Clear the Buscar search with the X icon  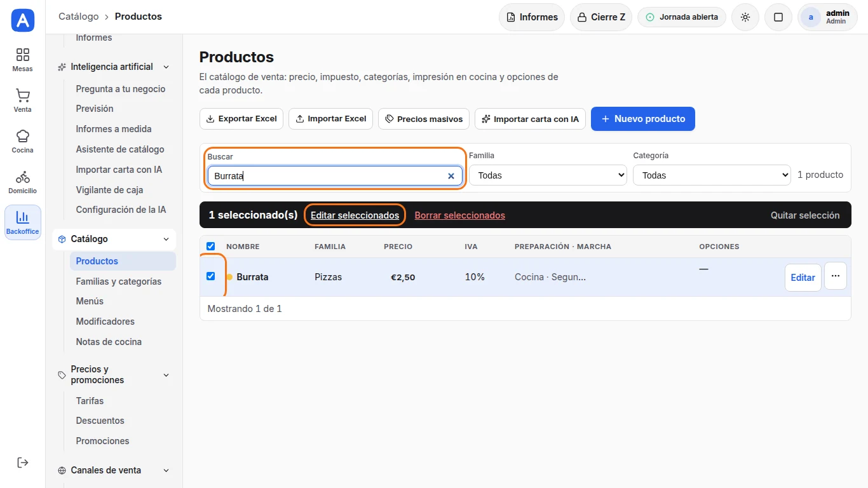pos(451,176)
